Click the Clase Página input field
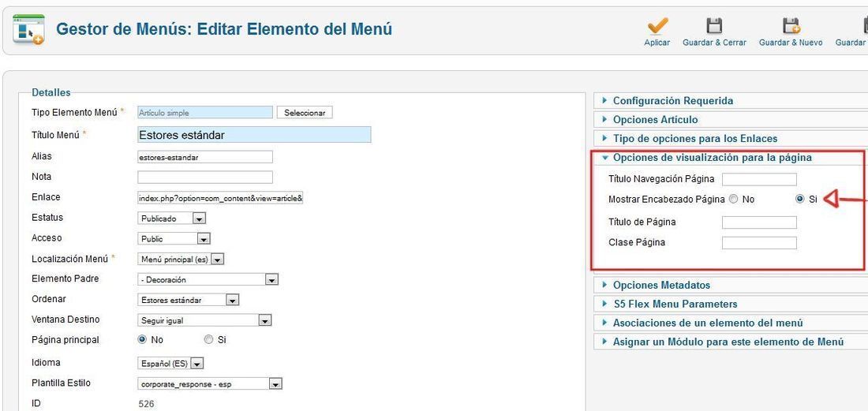Viewport: 868px width, 411px height. pos(759,243)
